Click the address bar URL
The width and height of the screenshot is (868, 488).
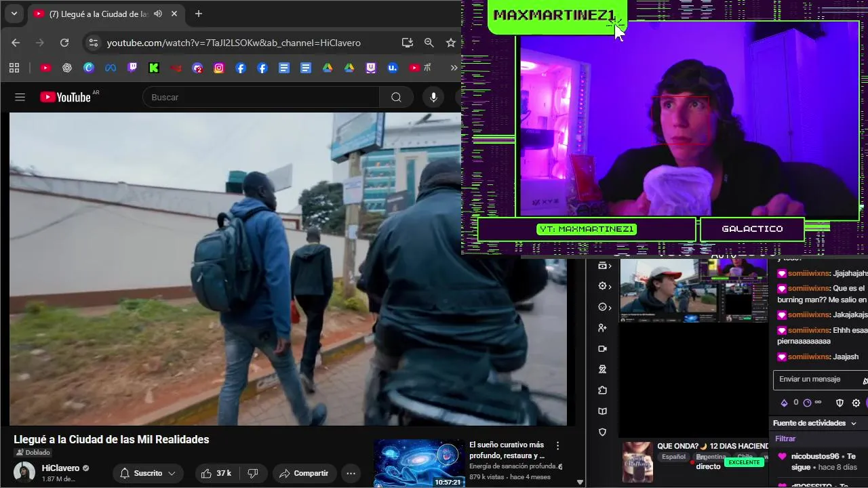(234, 43)
